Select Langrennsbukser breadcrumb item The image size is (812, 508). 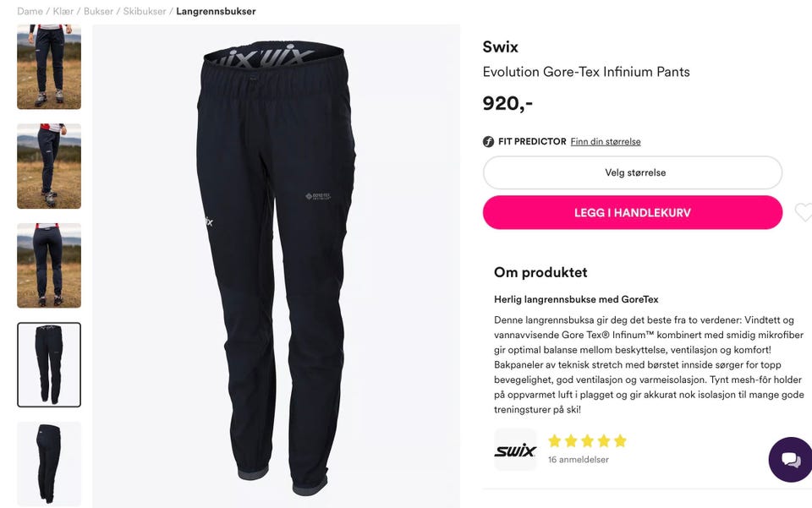(x=216, y=11)
